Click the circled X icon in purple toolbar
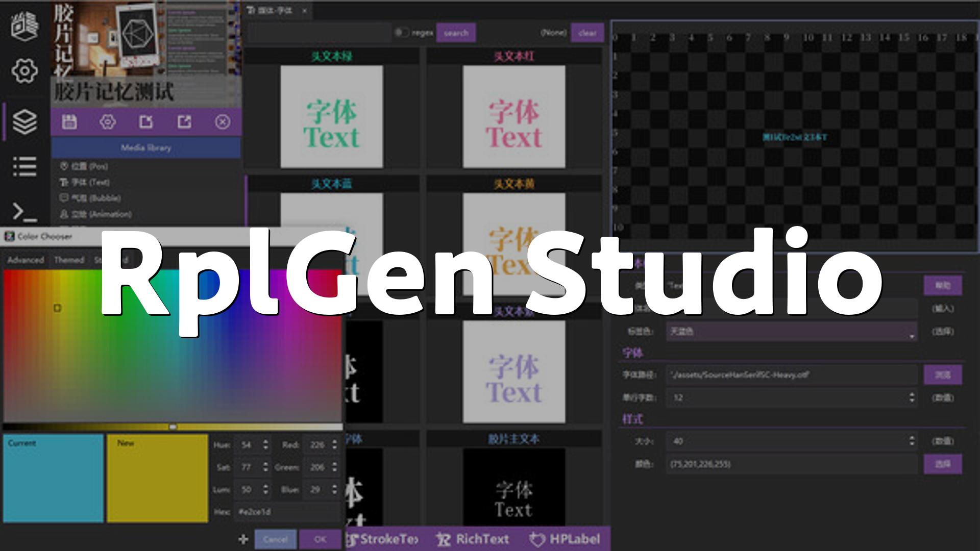Screen dimensions: 980x551 [x=223, y=122]
